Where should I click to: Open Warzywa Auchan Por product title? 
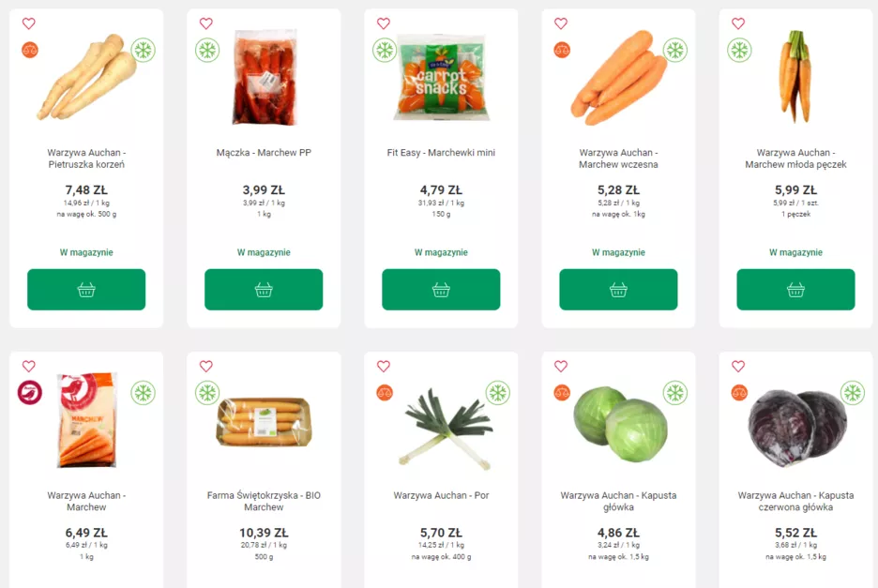441,495
